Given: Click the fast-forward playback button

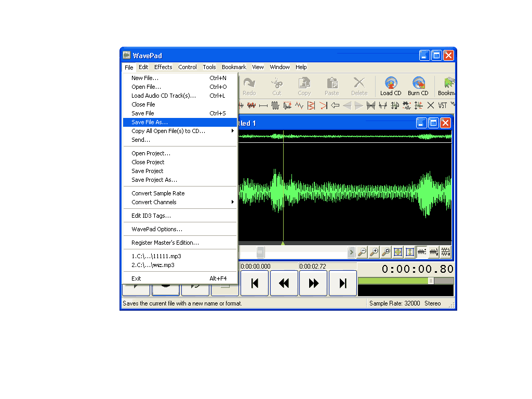Looking at the screenshot, I should pyautogui.click(x=313, y=283).
